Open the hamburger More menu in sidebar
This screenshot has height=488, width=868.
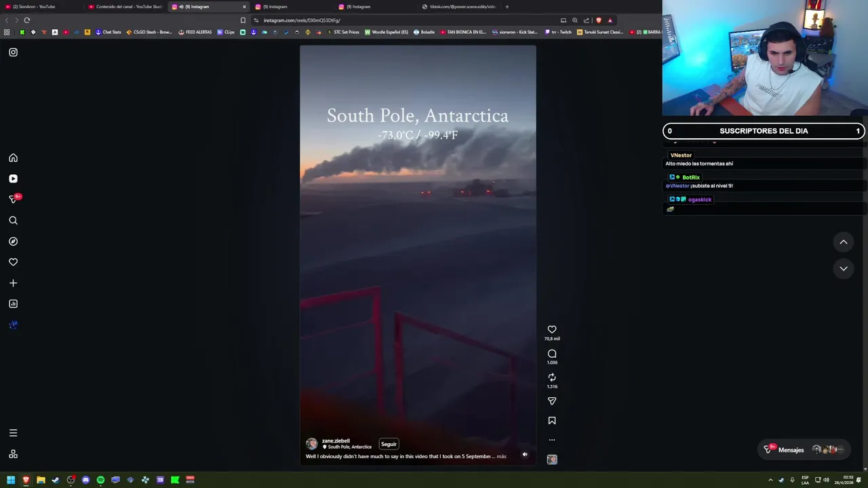point(13,433)
